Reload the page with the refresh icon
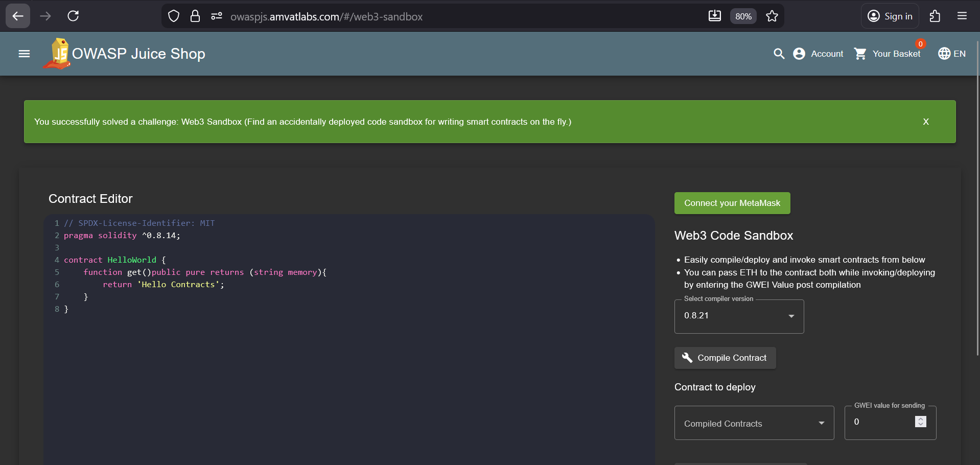The width and height of the screenshot is (980, 465). (x=73, y=16)
